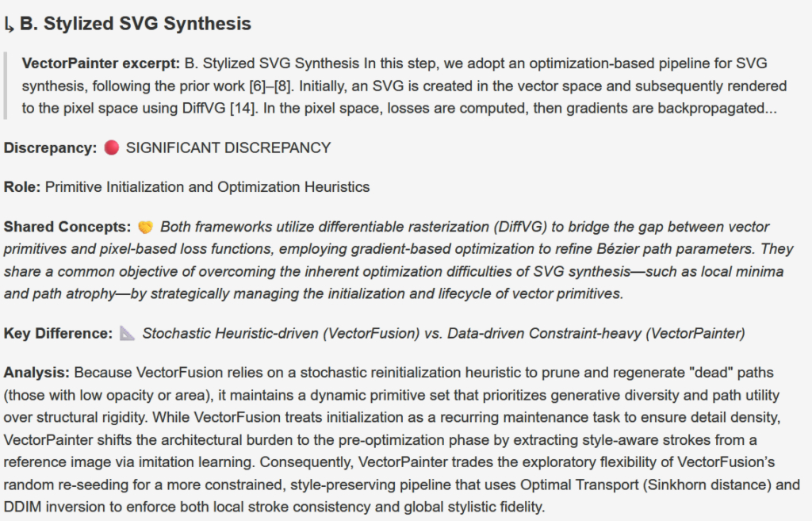Click the triangular ruler emoji after Key Difference
Image resolution: width=812 pixels, height=521 pixels.
(128, 333)
